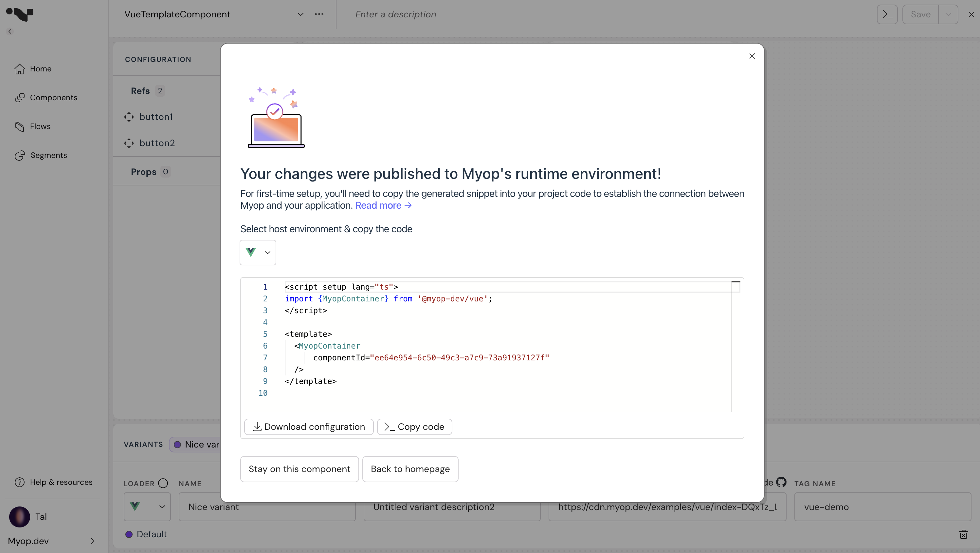Screen dimensions: 980x553
Task: Click the componentId value in code
Action: tap(459, 358)
